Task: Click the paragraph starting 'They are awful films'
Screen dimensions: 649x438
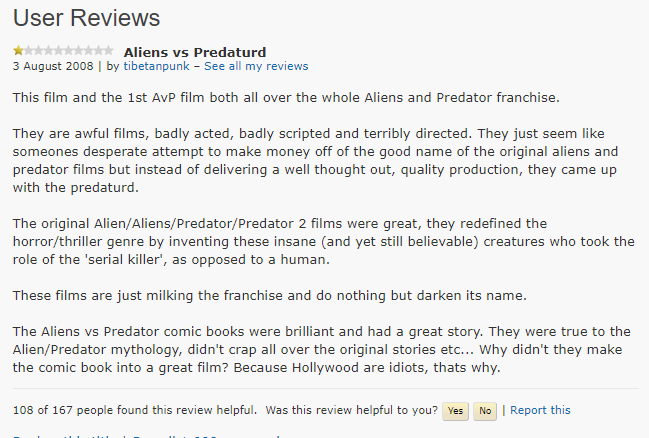Action: click(315, 161)
